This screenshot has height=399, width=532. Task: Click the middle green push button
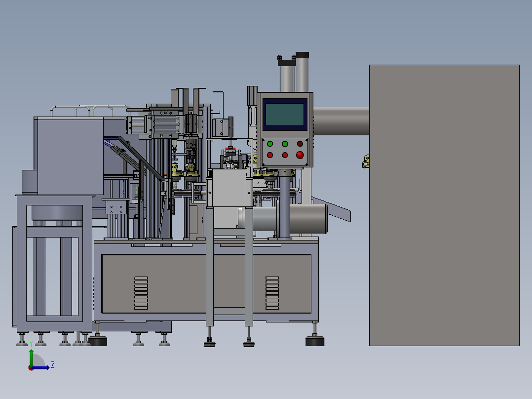tap(284, 144)
